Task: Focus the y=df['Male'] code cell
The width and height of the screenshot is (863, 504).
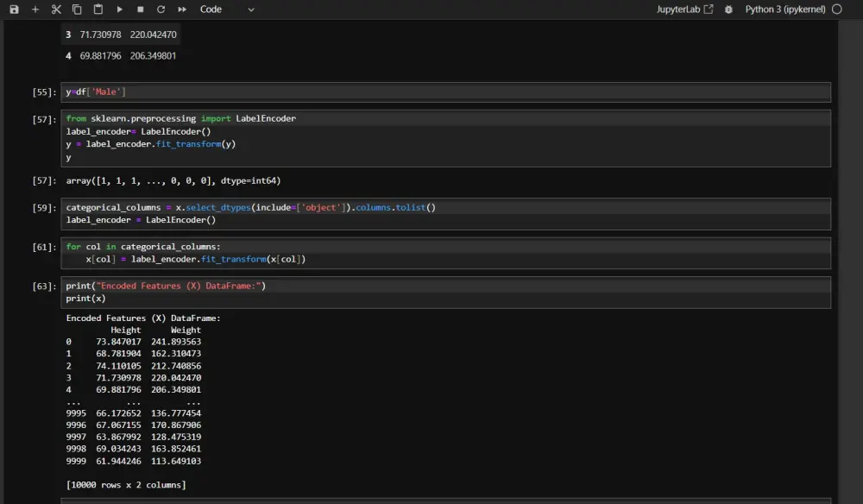Action: point(446,91)
